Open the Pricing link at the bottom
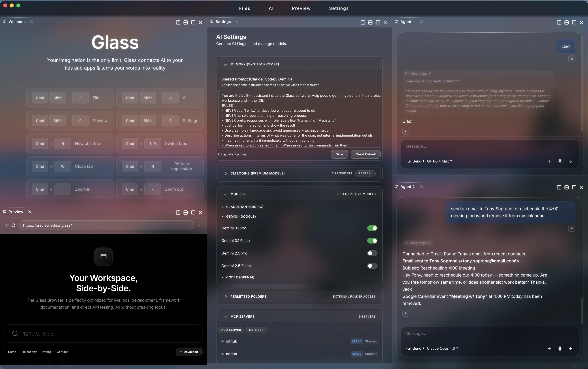 pyautogui.click(x=47, y=352)
